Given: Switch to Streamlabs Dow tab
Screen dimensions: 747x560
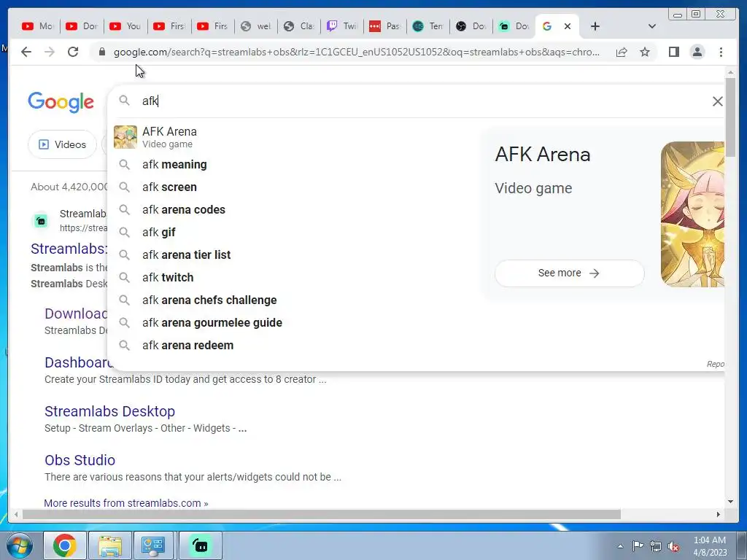Looking at the screenshot, I should [x=514, y=26].
